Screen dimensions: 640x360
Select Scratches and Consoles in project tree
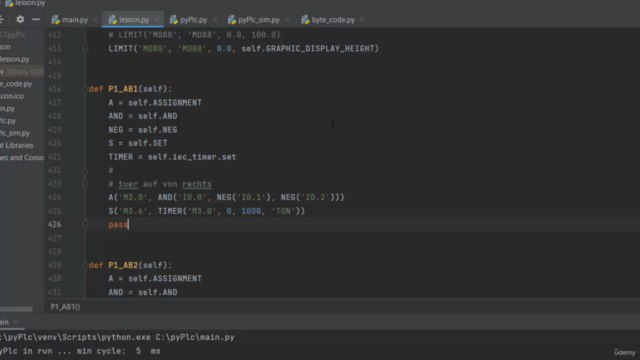tap(22, 157)
